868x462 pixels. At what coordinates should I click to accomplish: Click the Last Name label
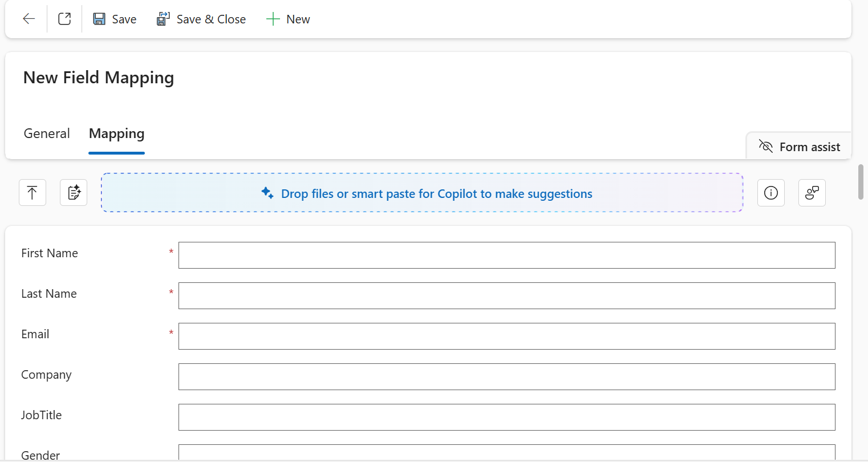tap(49, 294)
